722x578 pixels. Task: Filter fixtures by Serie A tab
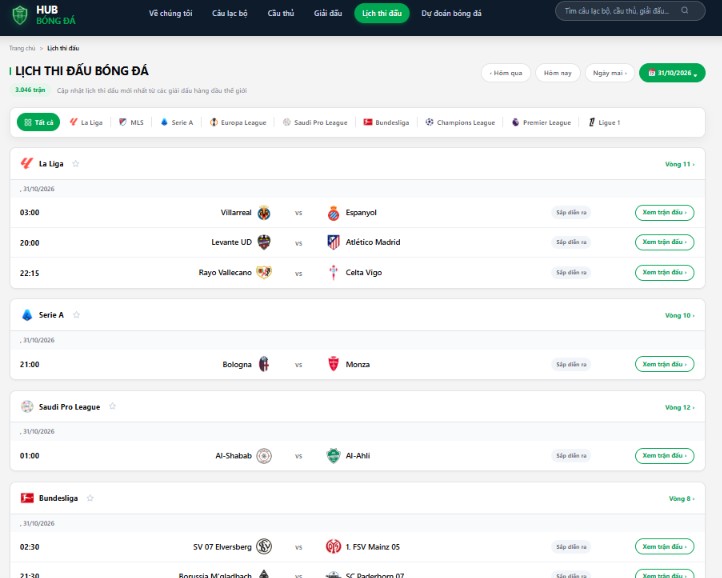(x=177, y=123)
